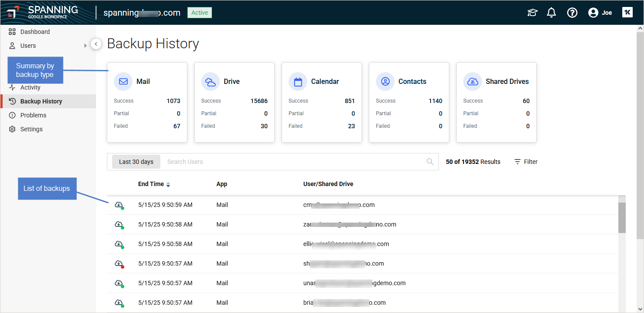Click the Active status badge
644x313 pixels.
[x=200, y=13]
